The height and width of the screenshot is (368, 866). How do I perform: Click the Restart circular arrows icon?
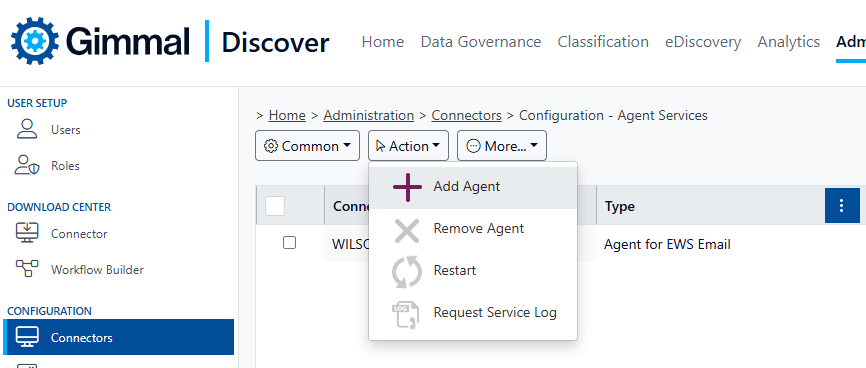point(407,271)
